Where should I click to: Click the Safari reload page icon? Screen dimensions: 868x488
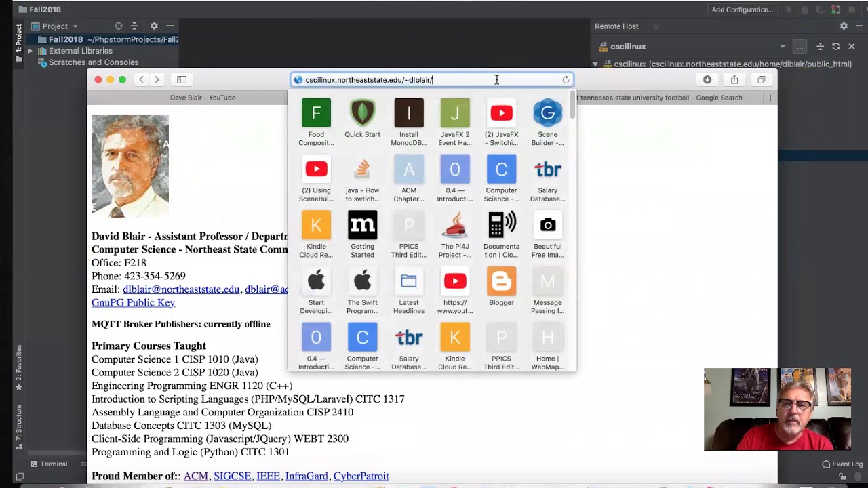566,80
